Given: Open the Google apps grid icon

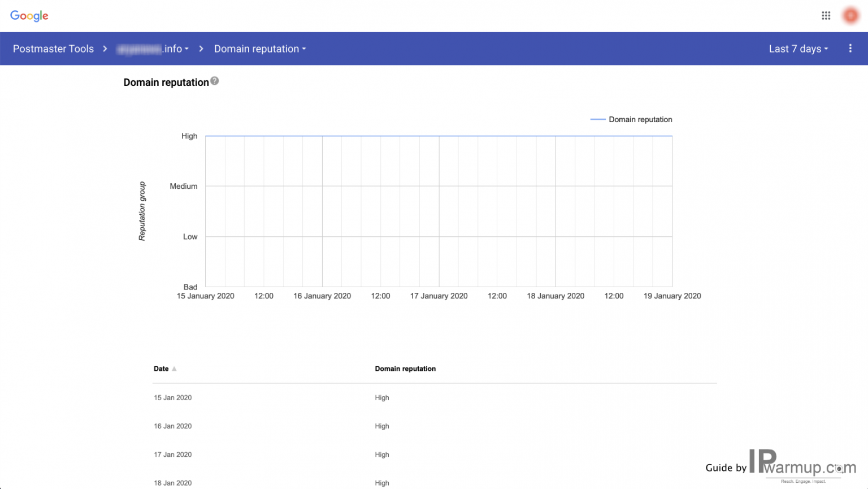Looking at the screenshot, I should pyautogui.click(x=826, y=15).
